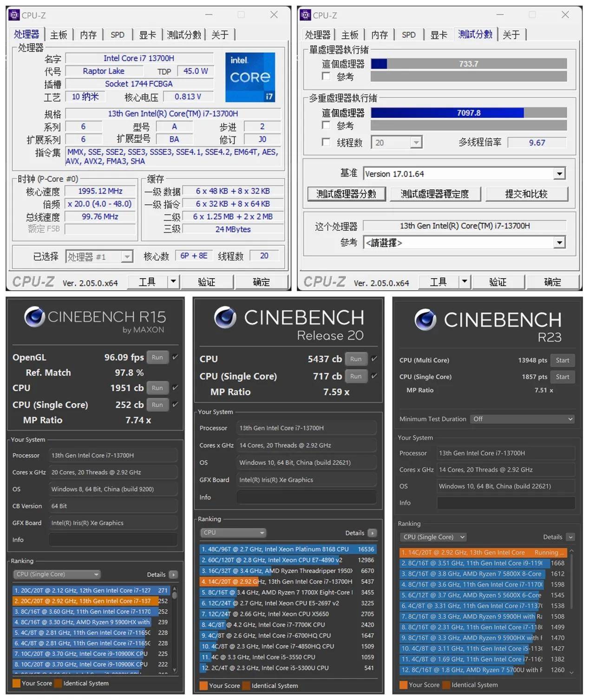
Task: Enable the 參考 checkbox under 多重處理器執行緒
Action: tap(326, 125)
